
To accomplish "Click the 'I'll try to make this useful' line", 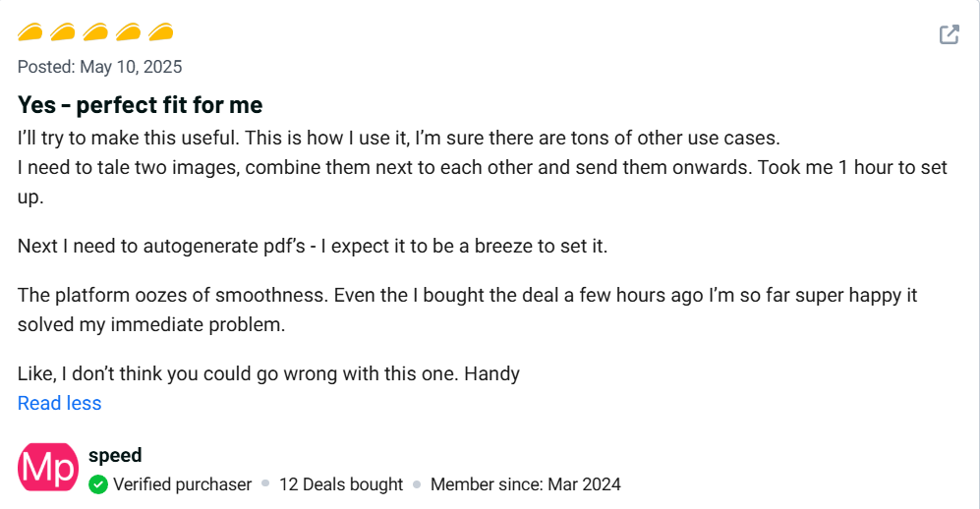I will click(x=398, y=137).
